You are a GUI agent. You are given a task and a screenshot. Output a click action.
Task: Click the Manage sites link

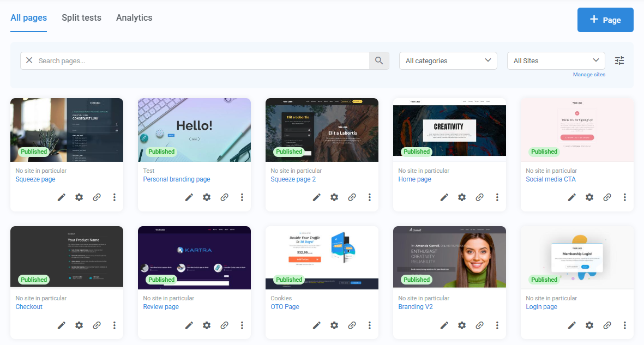point(589,74)
